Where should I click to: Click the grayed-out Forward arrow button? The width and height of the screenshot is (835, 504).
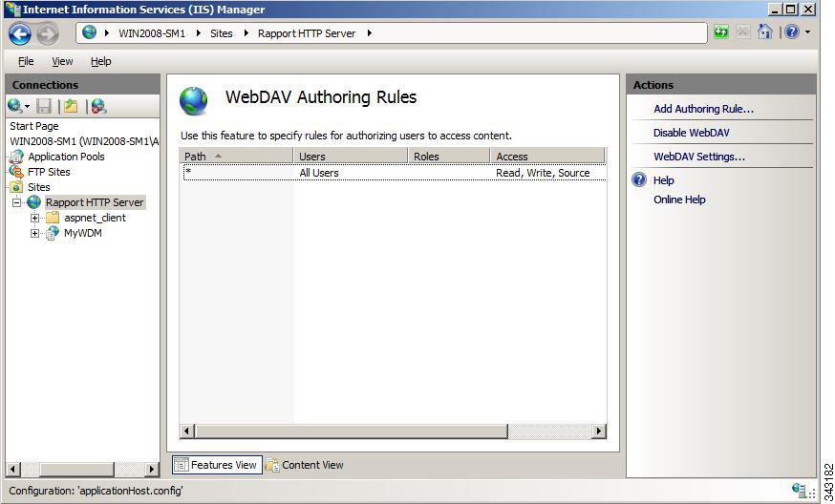(x=48, y=34)
